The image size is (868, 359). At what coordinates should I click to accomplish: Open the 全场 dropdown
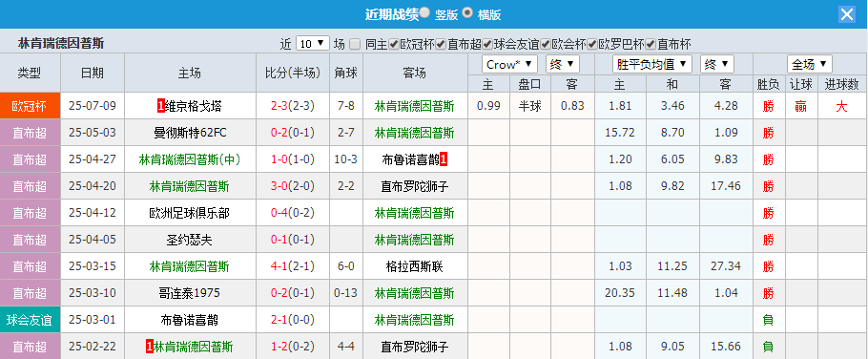810,64
